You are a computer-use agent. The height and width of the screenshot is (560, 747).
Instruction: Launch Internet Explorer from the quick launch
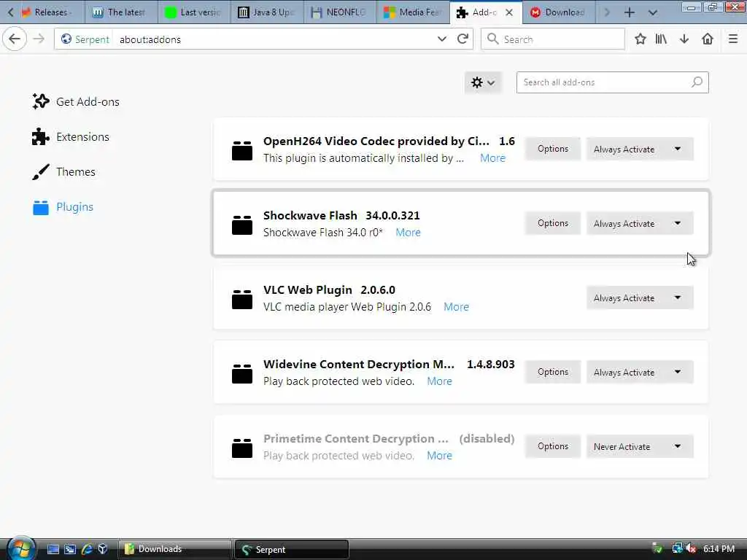point(86,549)
